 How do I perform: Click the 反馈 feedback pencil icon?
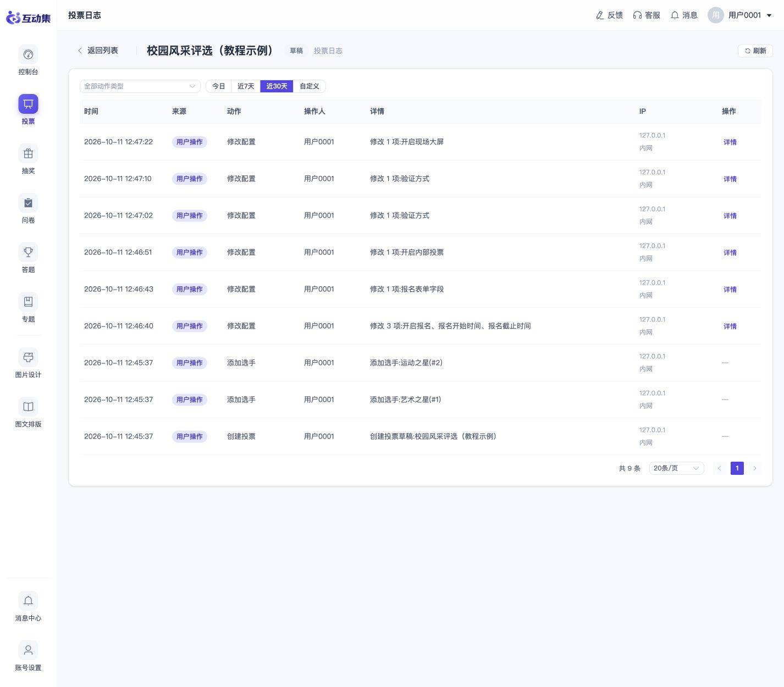click(x=600, y=15)
